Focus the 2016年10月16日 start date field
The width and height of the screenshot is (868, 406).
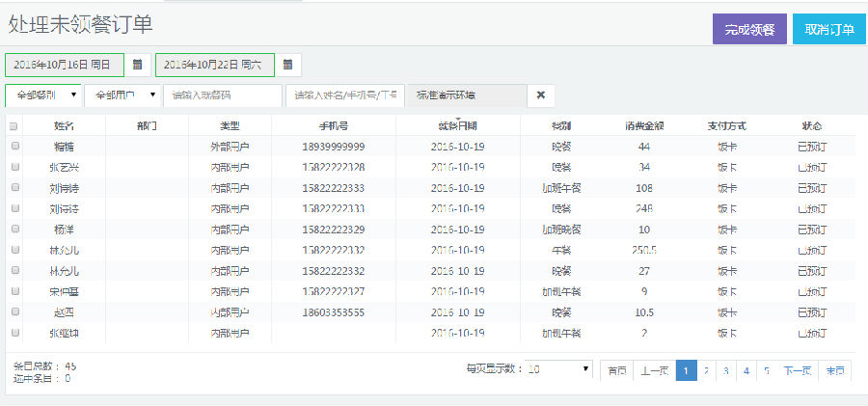pyautogui.click(x=65, y=65)
